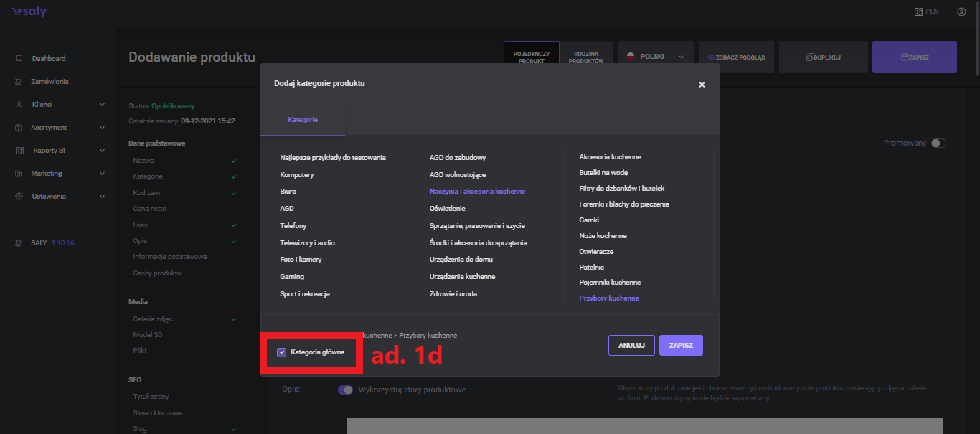Click the Zamówienia cart icon
The width and height of the screenshot is (980, 434).
coord(19,82)
